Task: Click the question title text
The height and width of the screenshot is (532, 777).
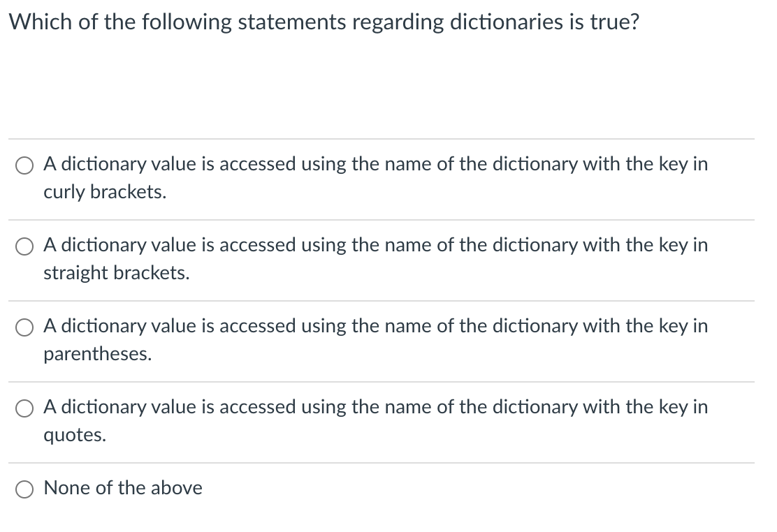Action: (x=325, y=22)
